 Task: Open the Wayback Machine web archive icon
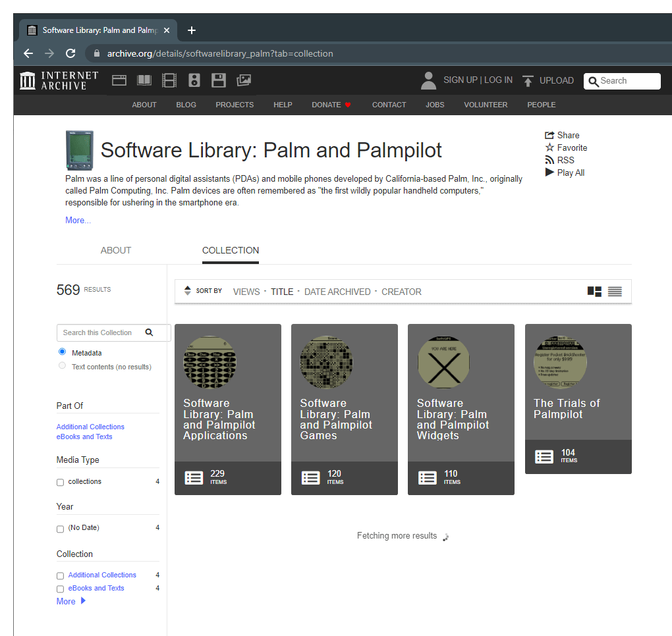pos(119,80)
